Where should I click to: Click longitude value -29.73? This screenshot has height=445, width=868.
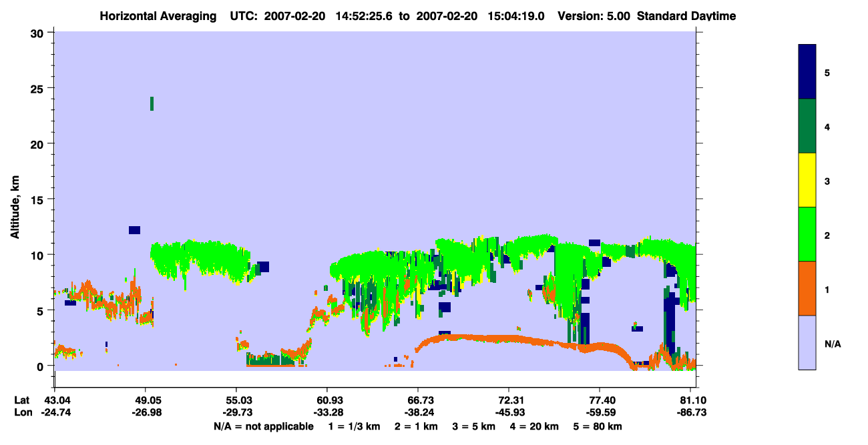pyautogui.click(x=236, y=412)
